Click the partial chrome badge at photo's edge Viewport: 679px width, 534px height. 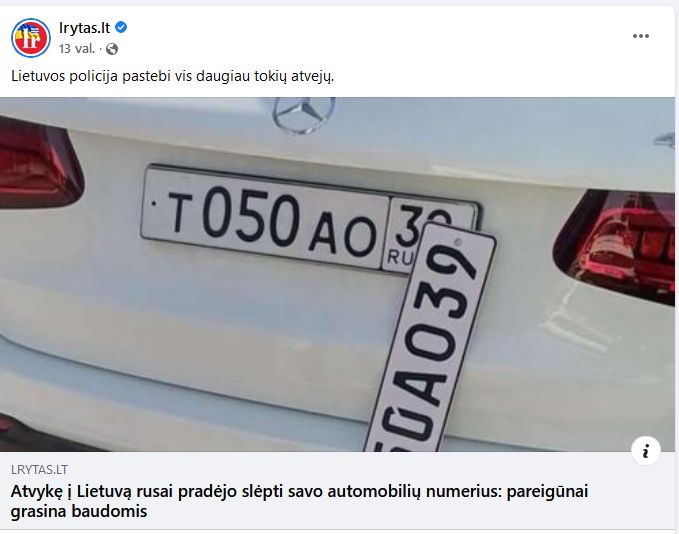pyautogui.click(x=665, y=141)
